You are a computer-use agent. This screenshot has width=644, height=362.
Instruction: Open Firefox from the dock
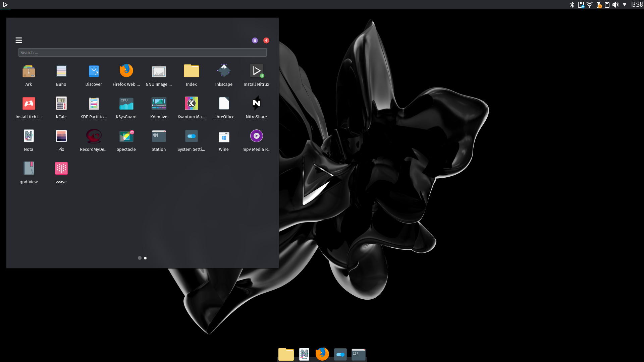322,354
